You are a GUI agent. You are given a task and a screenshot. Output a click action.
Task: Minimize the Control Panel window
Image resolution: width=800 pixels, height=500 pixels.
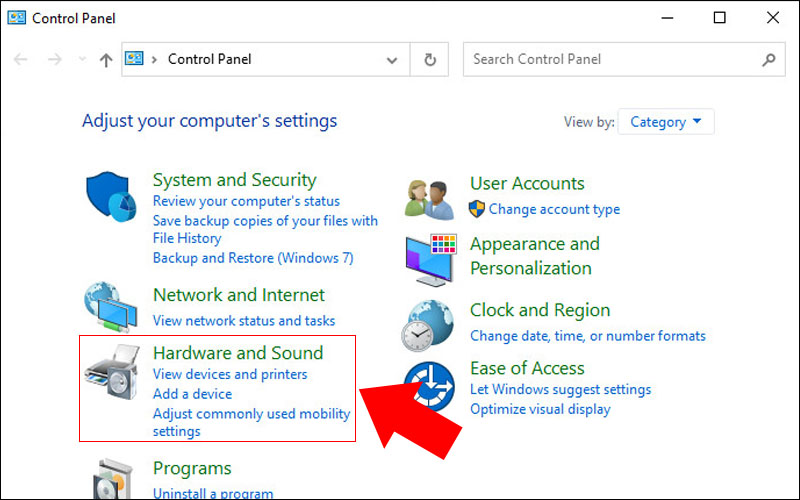tap(667, 18)
